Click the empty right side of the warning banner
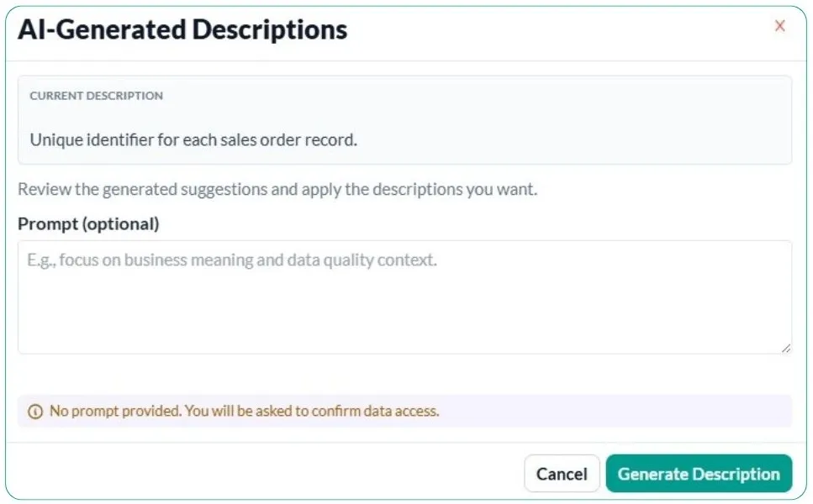813x504 pixels. 631,412
